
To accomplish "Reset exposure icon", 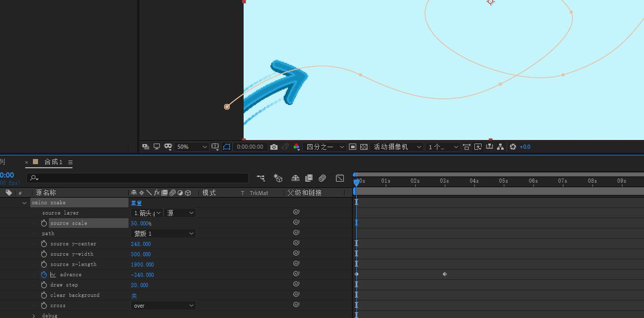I will point(513,147).
